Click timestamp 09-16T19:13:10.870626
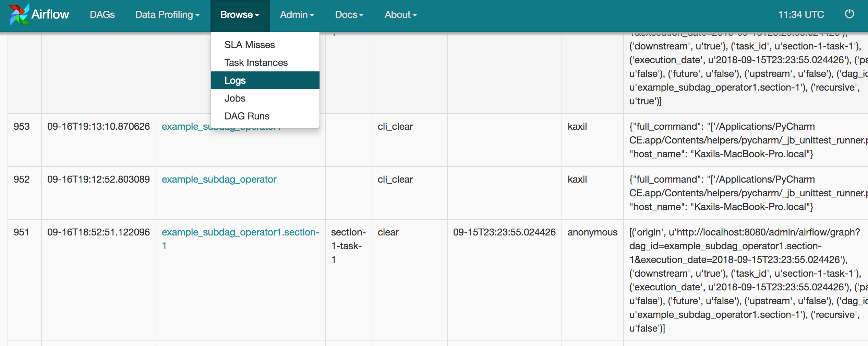868x346 pixels. point(98,126)
